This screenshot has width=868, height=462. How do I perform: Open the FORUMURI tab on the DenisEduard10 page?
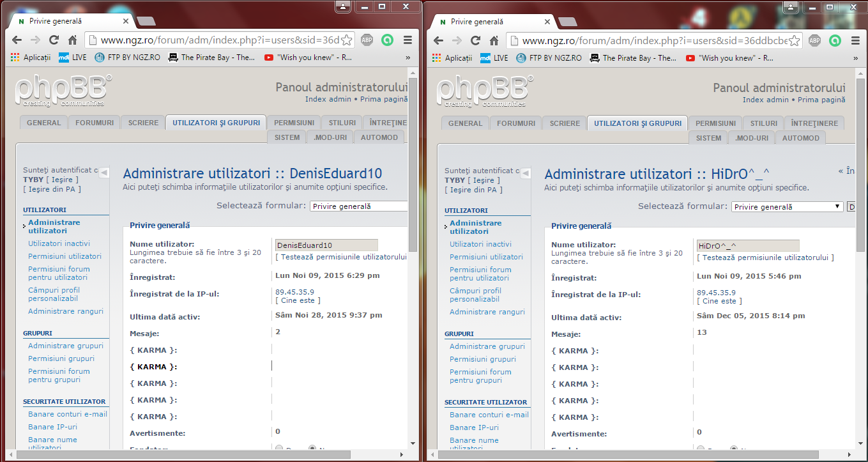[95, 123]
